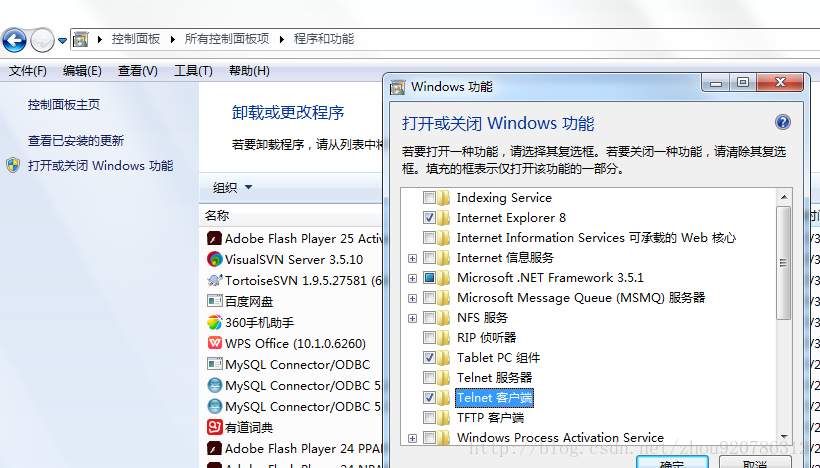Click the WPS Office icon
Screen dimensions: 820x468
214,343
